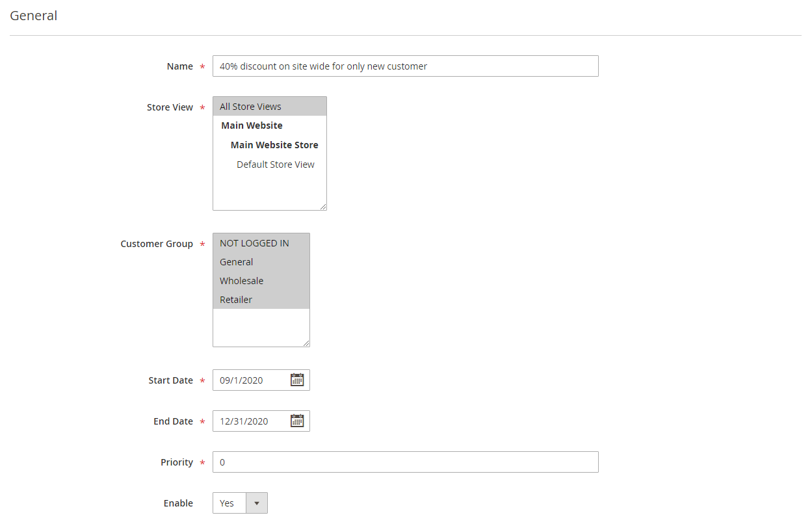This screenshot has height=526, width=812.
Task: Select Wholesale customer group option
Action: coord(261,281)
